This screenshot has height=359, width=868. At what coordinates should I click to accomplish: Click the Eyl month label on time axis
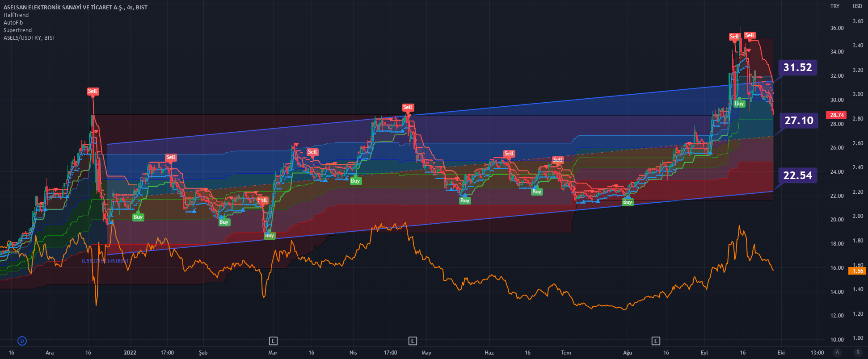(704, 353)
